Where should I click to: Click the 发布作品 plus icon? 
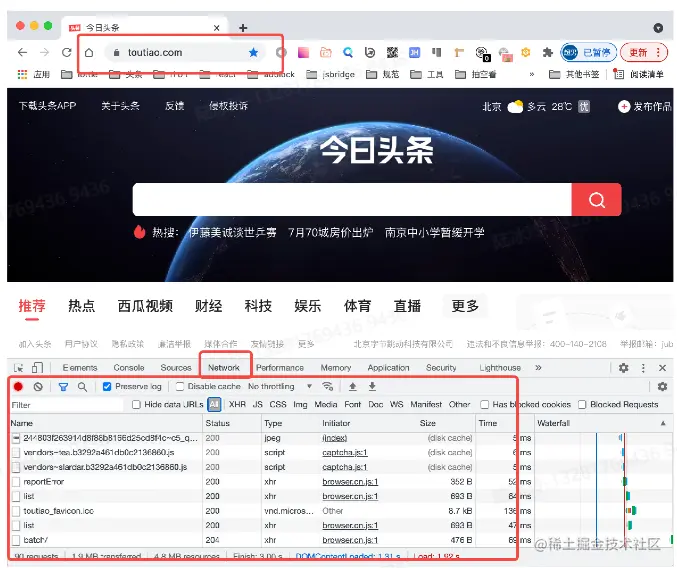click(624, 107)
